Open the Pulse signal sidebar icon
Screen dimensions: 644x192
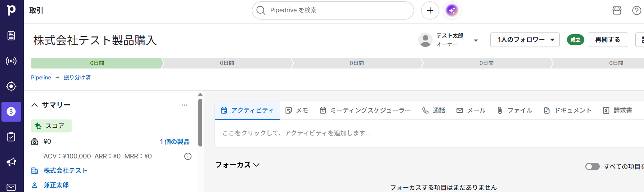pyautogui.click(x=11, y=61)
